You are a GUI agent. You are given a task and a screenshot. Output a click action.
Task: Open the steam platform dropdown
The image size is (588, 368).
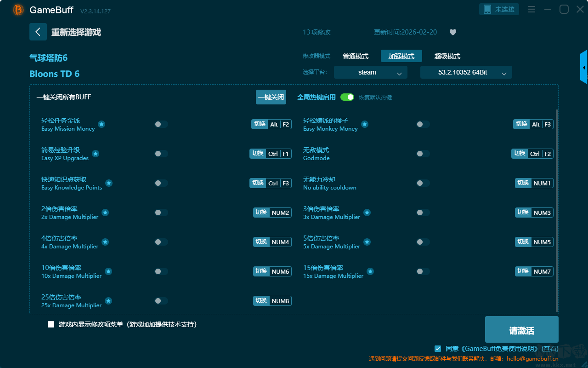pyautogui.click(x=370, y=73)
